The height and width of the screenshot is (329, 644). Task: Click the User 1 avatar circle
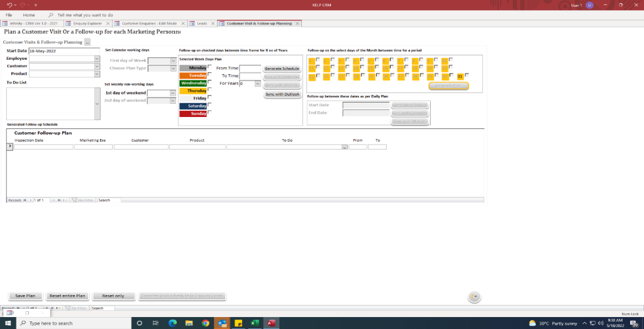point(589,5)
